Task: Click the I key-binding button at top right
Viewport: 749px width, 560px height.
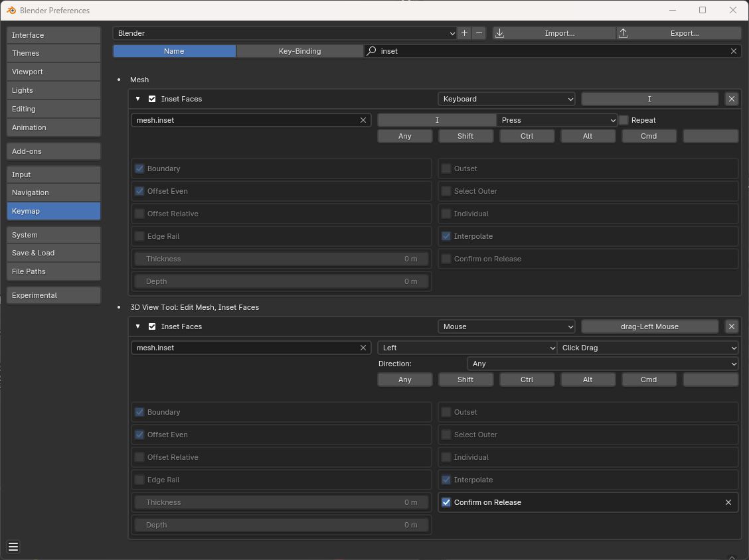Action: [x=649, y=99]
